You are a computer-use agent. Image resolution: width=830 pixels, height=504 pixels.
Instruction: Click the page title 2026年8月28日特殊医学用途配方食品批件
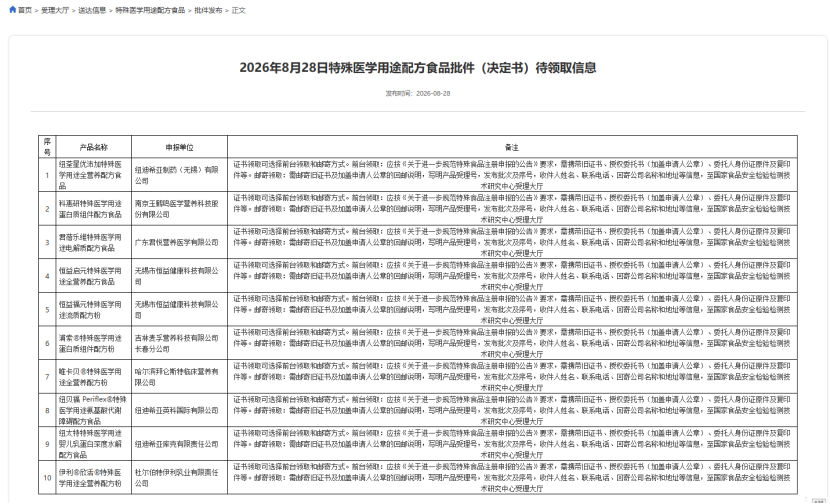click(x=418, y=68)
